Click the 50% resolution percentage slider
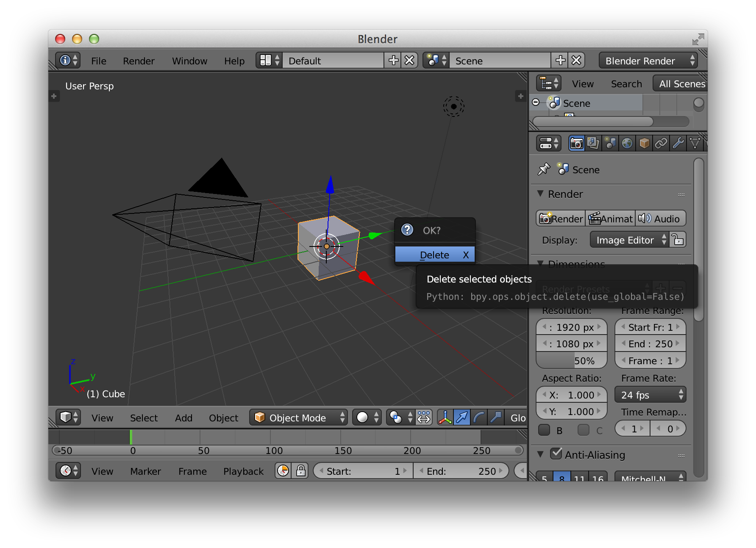This screenshot has width=756, height=548. tap(571, 361)
